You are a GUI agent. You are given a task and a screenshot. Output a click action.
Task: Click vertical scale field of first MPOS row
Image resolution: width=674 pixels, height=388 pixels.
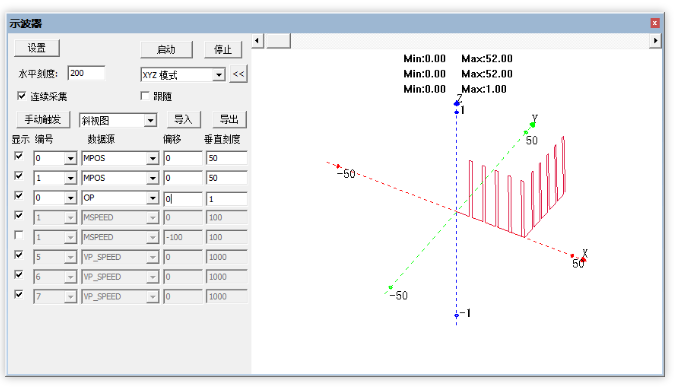point(227,158)
